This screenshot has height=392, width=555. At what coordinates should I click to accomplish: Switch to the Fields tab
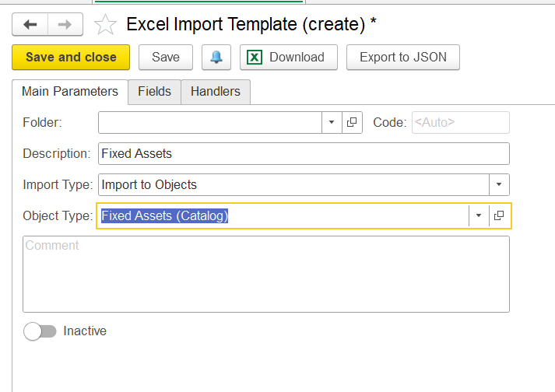[154, 92]
